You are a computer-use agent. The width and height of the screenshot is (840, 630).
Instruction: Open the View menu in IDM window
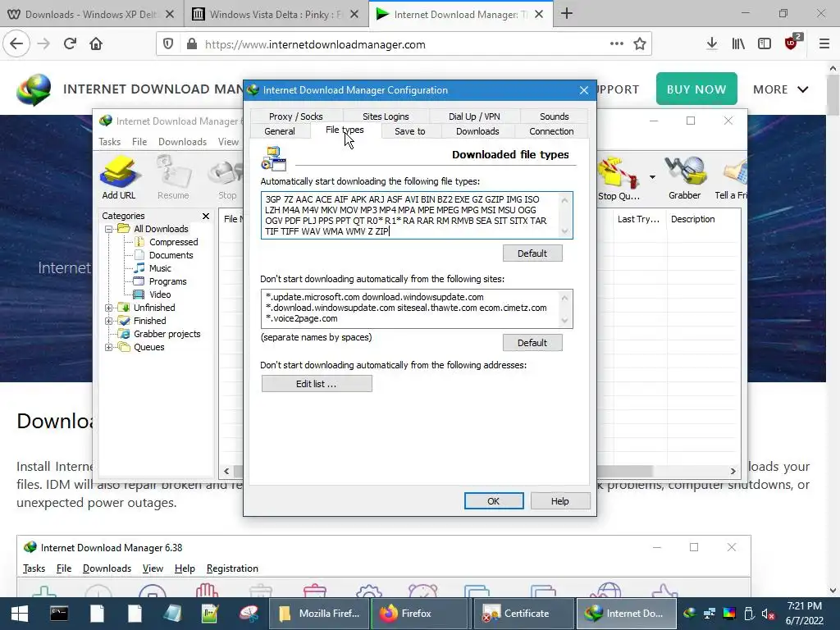[x=228, y=142]
